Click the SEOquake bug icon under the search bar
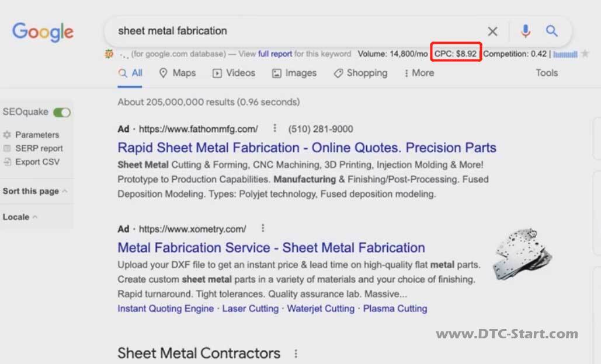This screenshot has width=601, height=364. [109, 54]
